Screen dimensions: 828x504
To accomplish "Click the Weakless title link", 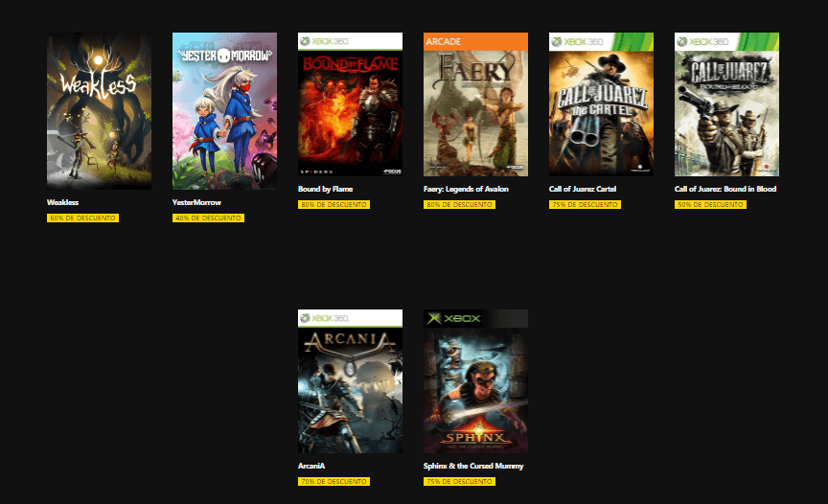I will (x=63, y=202).
